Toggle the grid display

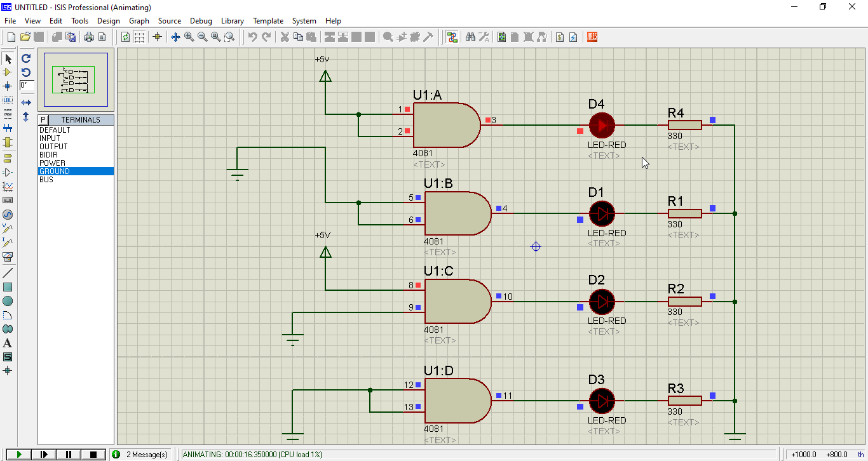139,37
